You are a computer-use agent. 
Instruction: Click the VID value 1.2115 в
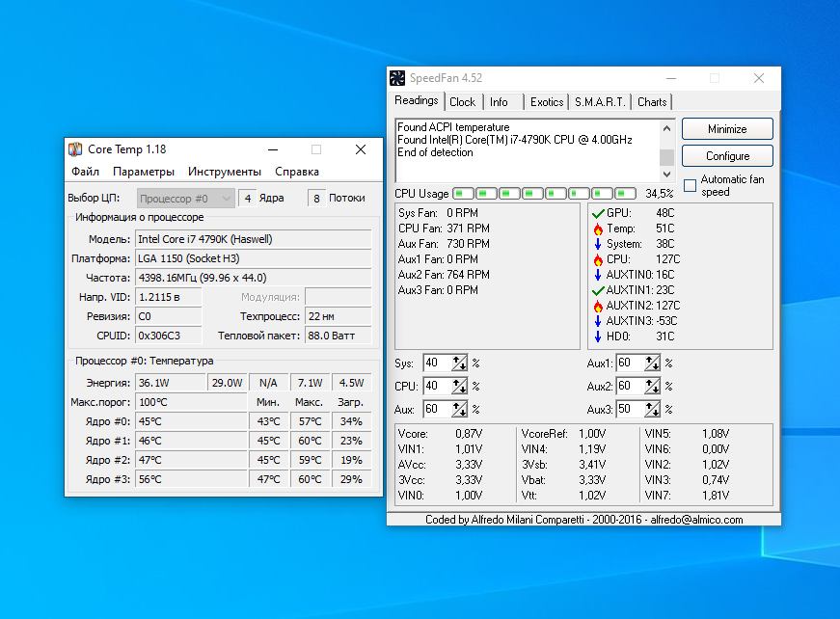(169, 297)
